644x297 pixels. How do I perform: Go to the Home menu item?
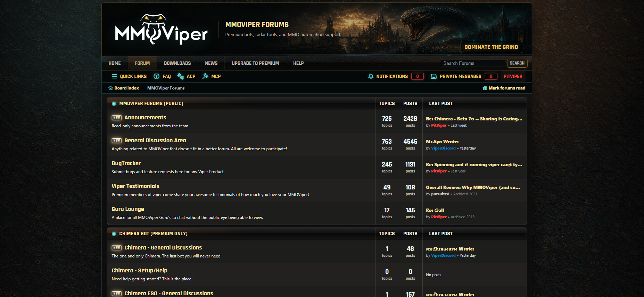click(x=115, y=63)
